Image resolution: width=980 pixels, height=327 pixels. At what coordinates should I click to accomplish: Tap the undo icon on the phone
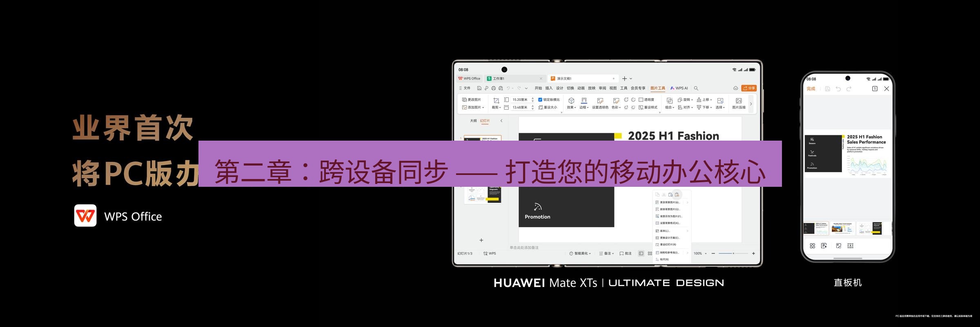(838, 89)
